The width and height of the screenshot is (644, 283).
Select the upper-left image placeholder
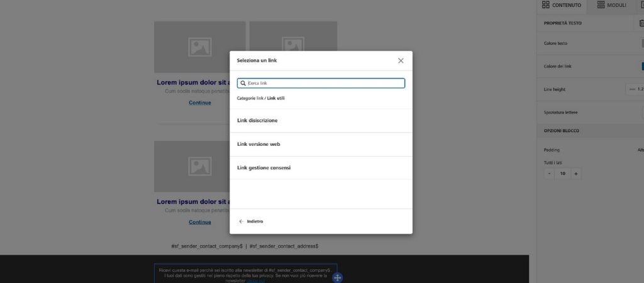[x=199, y=47]
